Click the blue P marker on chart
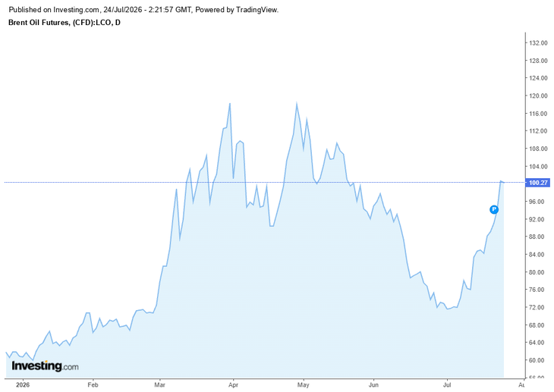This screenshot has height=392, width=554. click(494, 209)
